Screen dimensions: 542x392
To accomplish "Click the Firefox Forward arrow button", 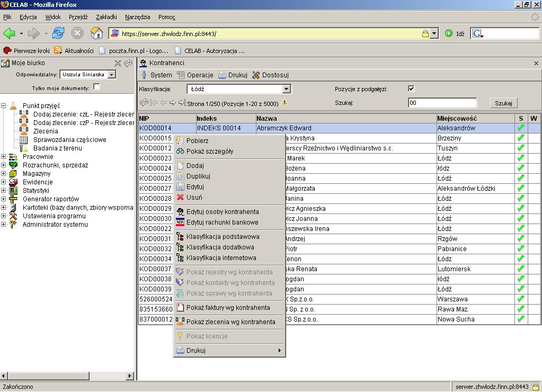I will 33,33.
